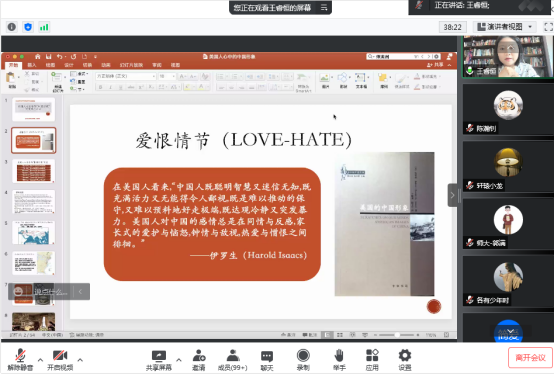Toggle 开启视频 camera
The height and width of the screenshot is (374, 554).
(60, 355)
